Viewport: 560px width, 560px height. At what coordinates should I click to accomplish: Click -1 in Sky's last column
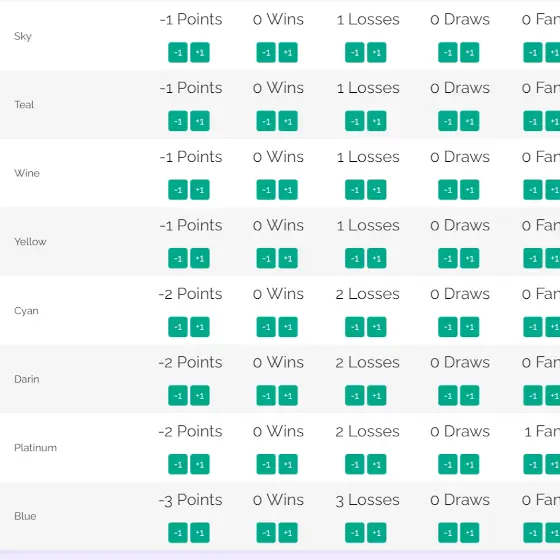coord(533,52)
